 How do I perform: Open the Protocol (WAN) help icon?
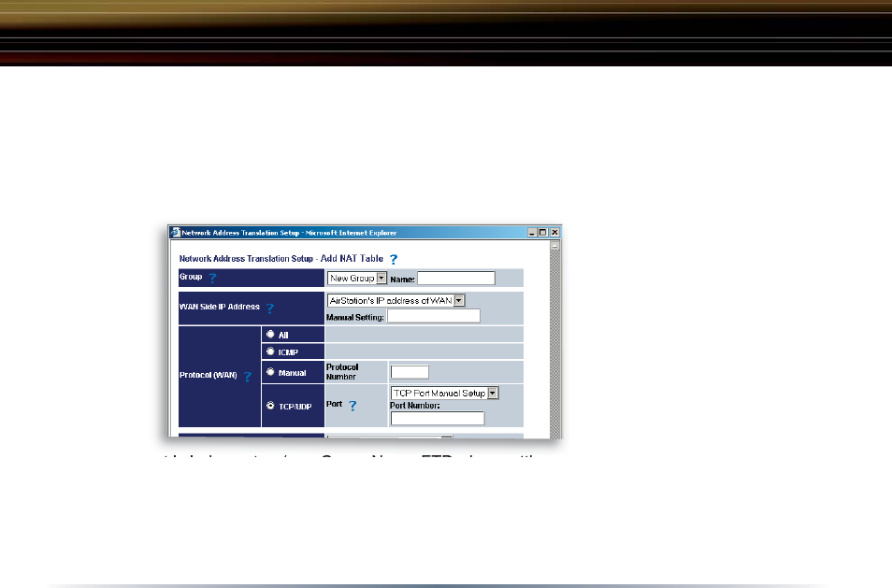tap(248, 377)
